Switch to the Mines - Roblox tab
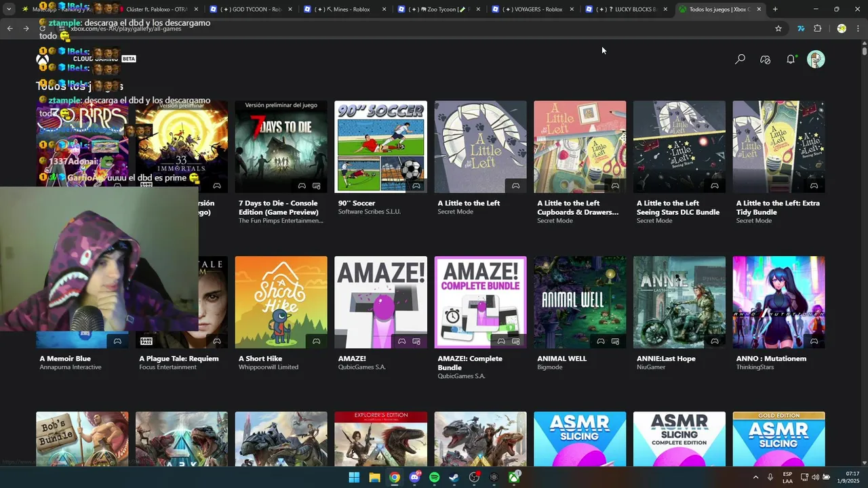 (344, 9)
